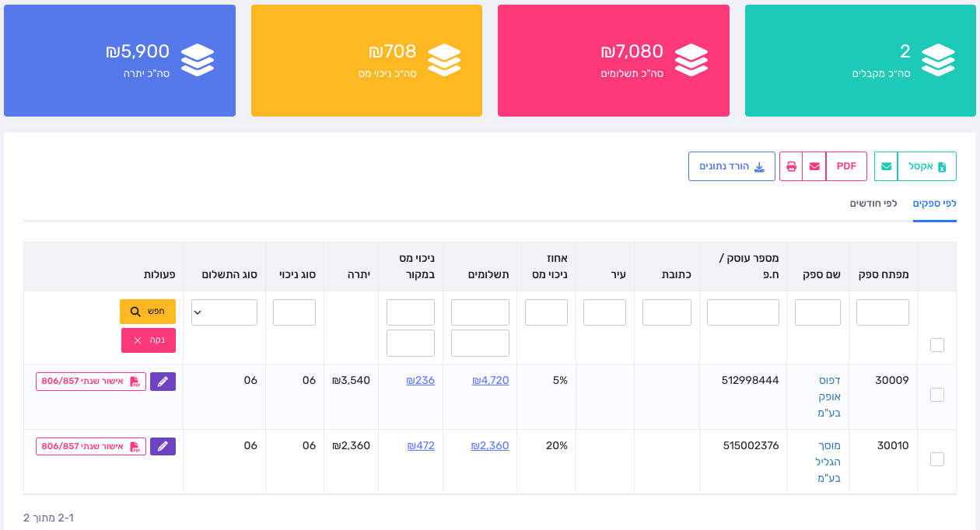
Task: Switch to the לפי ספקים tab
Action: coord(935,204)
